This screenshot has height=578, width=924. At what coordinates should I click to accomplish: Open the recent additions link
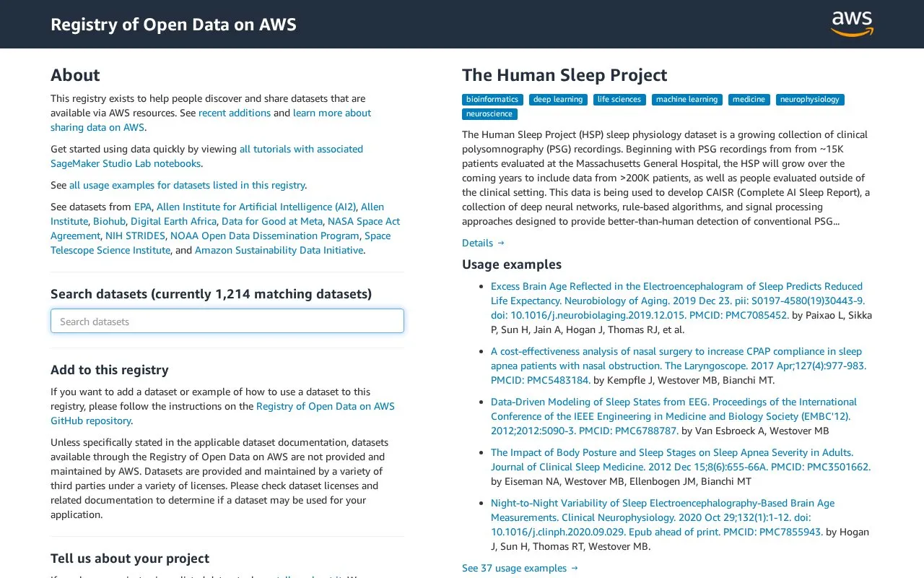pos(235,113)
